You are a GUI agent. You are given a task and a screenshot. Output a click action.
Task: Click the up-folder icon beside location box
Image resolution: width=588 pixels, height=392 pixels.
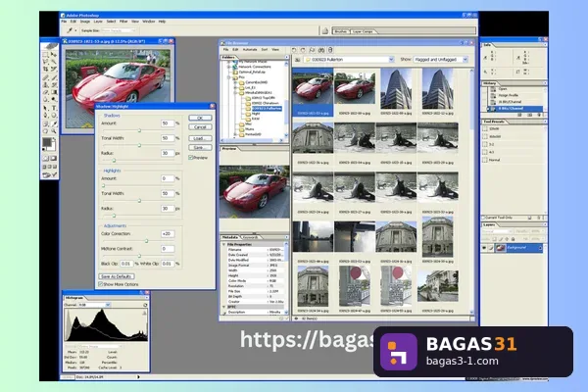click(297, 60)
